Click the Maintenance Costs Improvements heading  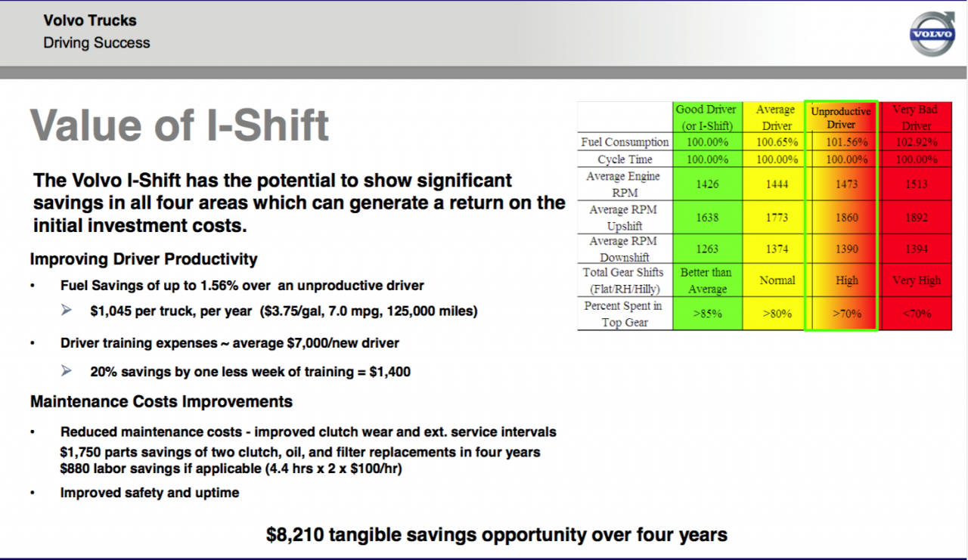161,401
